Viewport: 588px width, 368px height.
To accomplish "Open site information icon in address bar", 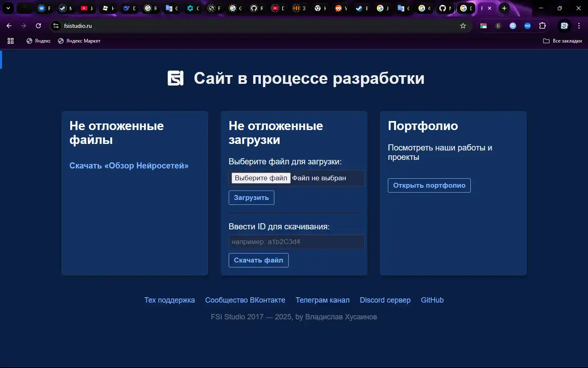I will pyautogui.click(x=56, y=26).
